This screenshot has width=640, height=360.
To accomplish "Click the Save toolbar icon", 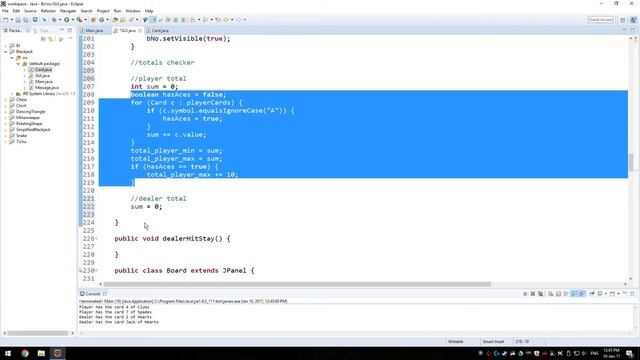I will click(x=18, y=20).
